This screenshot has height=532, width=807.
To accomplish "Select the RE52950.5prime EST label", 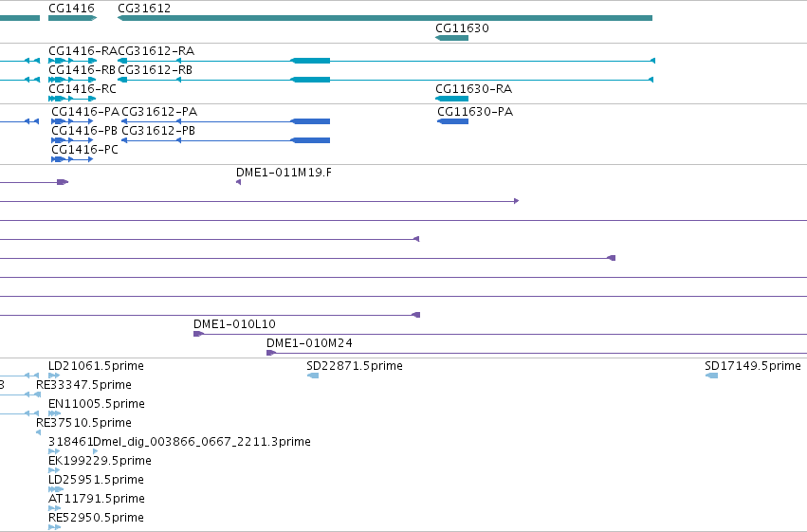I will click(96, 518).
